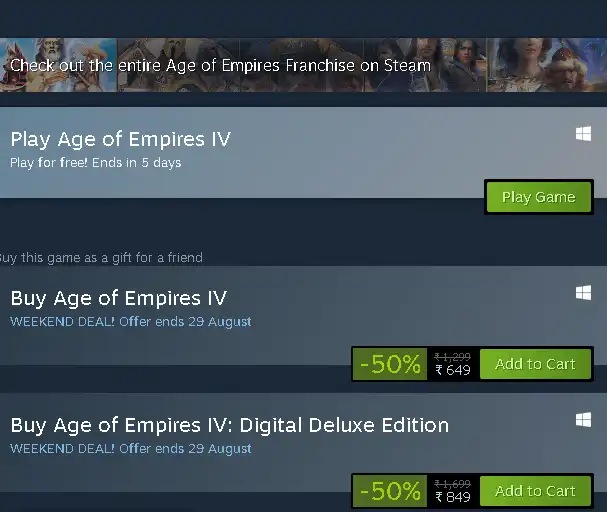
Task: Click the WEEKEND DEAL text under Buy Age of Empires IV
Action: coord(130,322)
